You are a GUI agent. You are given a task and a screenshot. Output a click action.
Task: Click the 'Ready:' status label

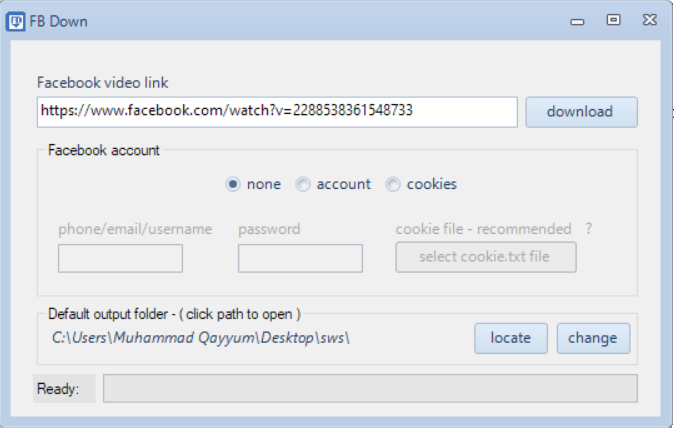[x=58, y=389]
